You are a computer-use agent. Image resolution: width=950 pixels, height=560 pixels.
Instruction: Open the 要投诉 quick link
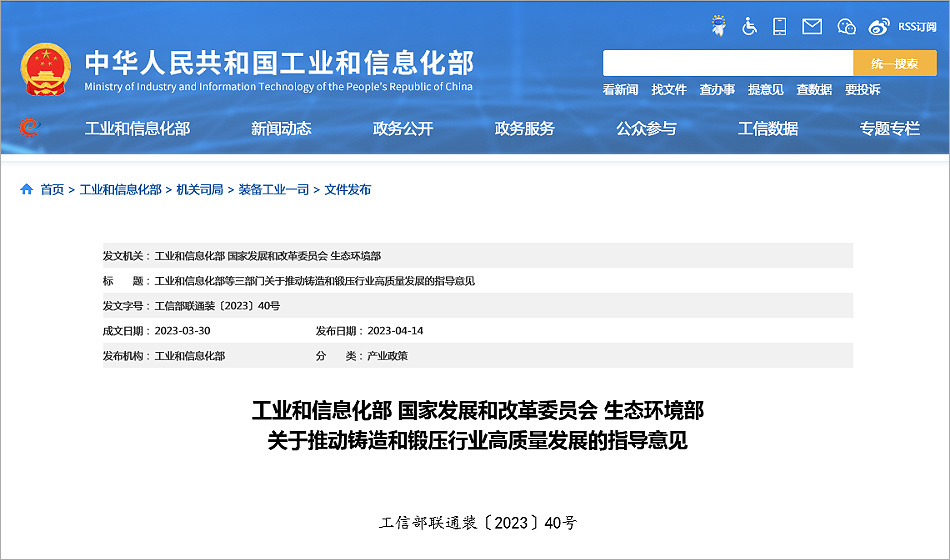[x=863, y=89]
